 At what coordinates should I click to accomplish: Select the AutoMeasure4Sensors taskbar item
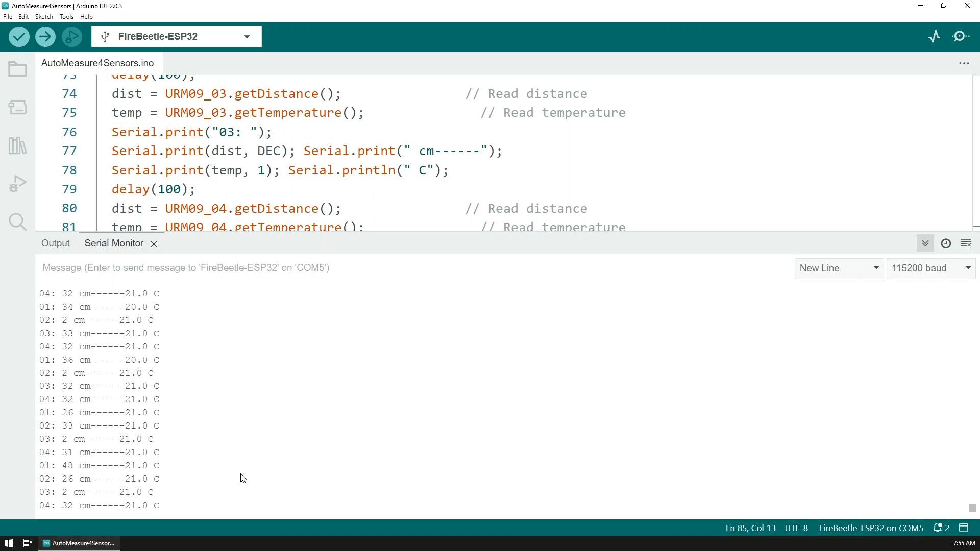[79, 543]
